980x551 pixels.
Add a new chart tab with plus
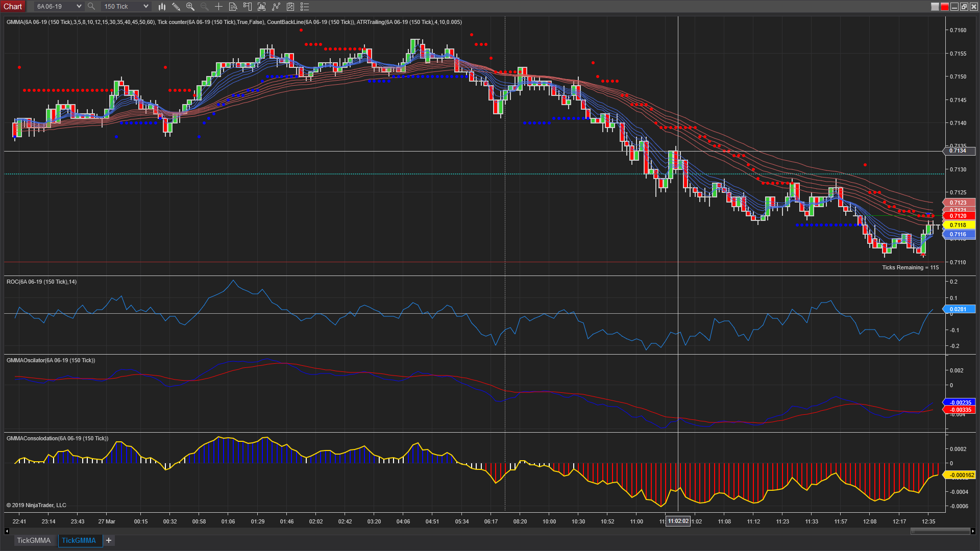coord(109,540)
